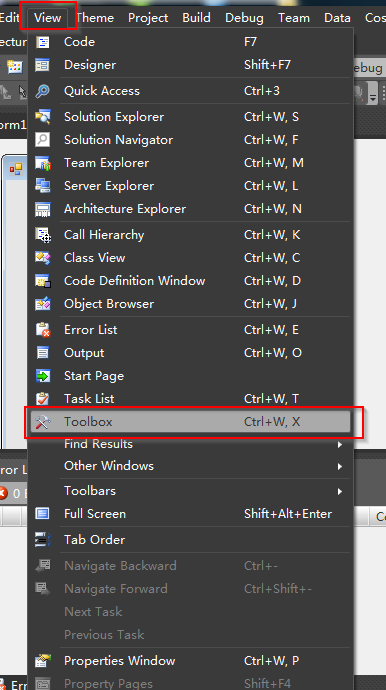386x690 pixels.
Task: Click the Full Screen icon
Action: [x=43, y=514]
